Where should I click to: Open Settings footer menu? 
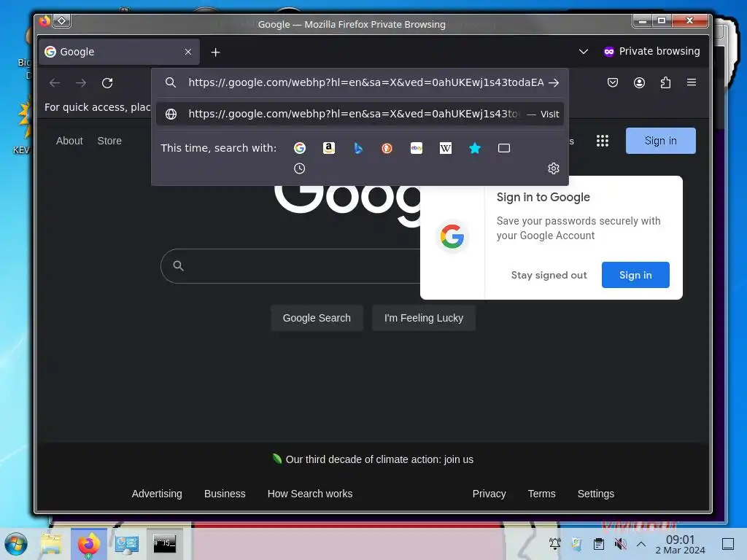tap(596, 494)
